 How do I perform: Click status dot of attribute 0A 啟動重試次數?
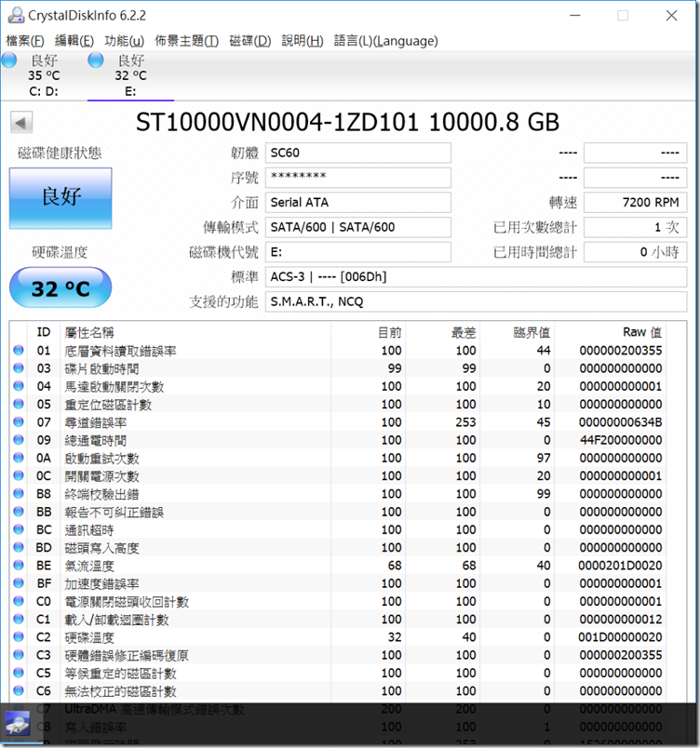click(x=19, y=458)
